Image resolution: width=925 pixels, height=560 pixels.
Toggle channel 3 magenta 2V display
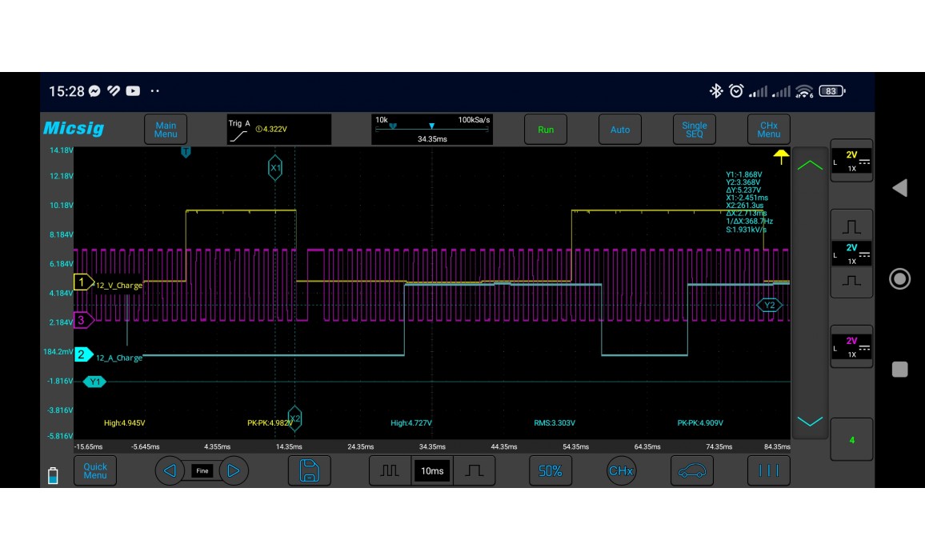851,346
